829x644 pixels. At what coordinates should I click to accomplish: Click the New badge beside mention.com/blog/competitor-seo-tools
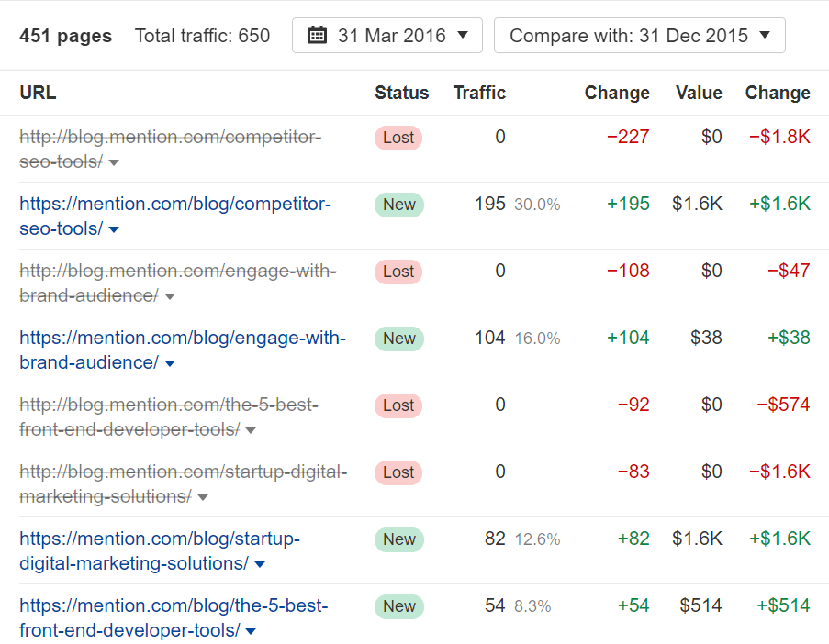(398, 205)
